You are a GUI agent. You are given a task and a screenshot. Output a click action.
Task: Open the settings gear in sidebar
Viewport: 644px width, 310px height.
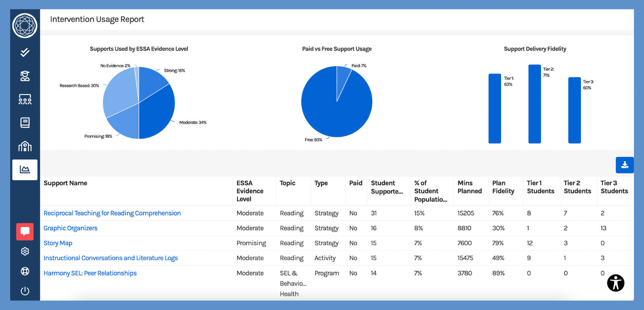[x=25, y=251]
